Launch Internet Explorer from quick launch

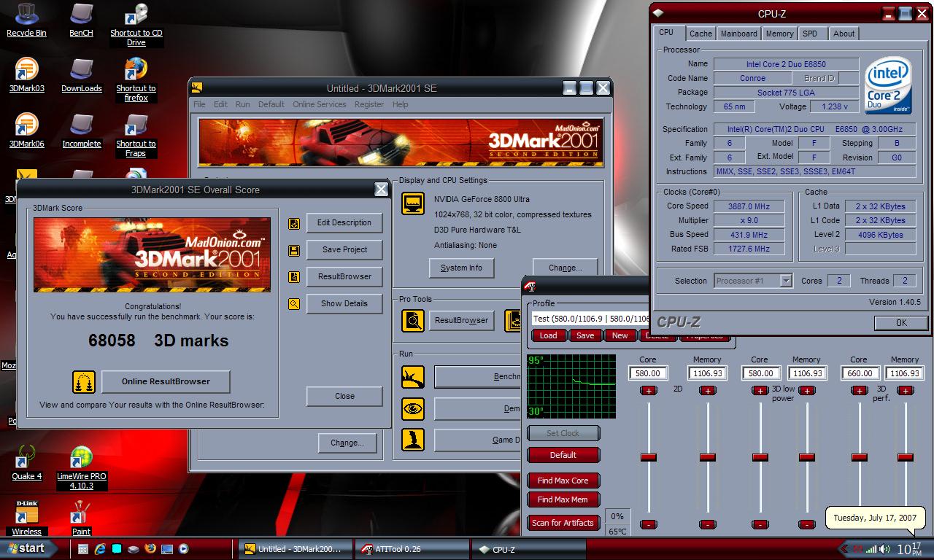99,548
